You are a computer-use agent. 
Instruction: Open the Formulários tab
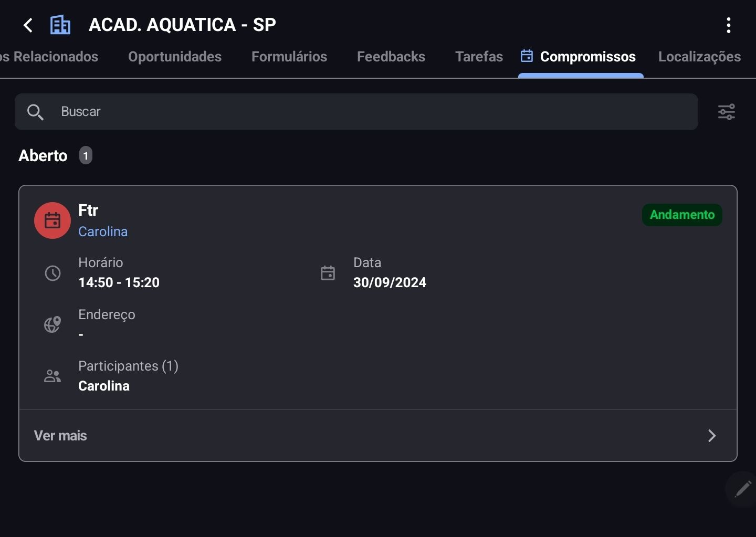[x=289, y=57]
